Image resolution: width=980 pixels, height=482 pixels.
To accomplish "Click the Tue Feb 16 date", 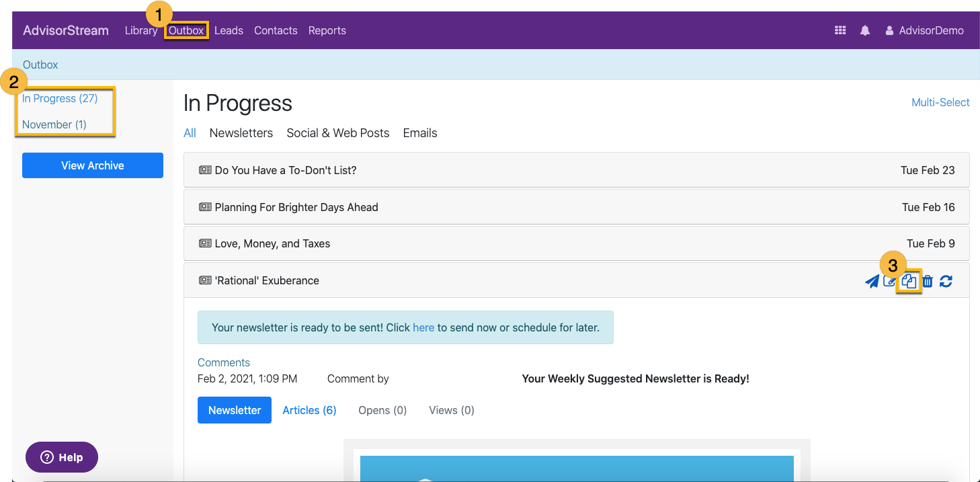I will click(x=928, y=207).
